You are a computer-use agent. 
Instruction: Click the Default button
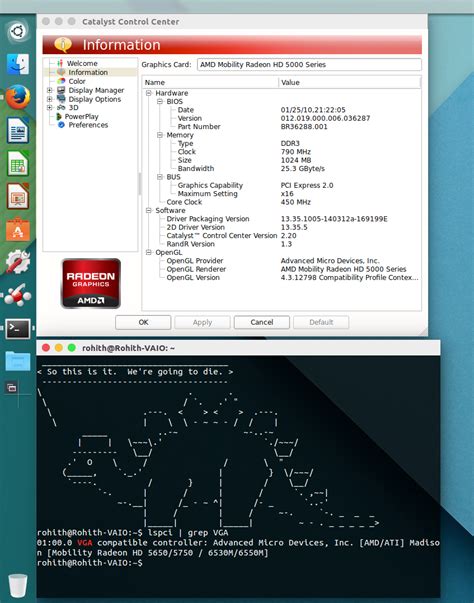pyautogui.click(x=321, y=322)
